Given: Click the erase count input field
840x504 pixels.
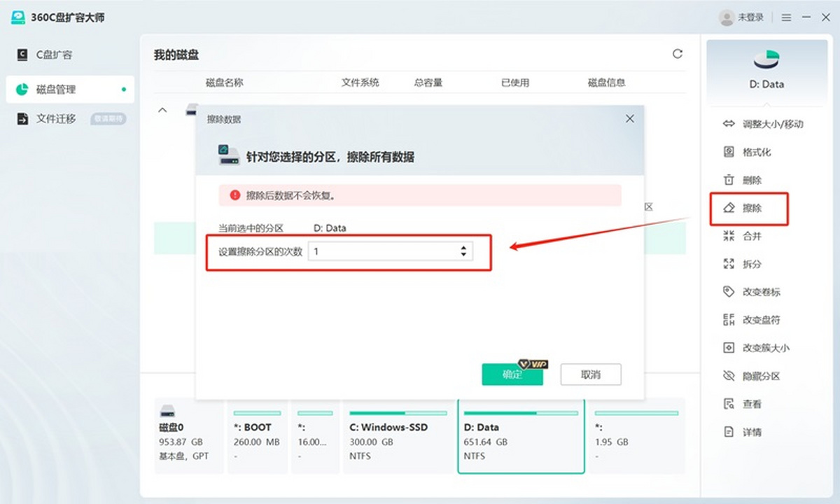Looking at the screenshot, I should [391, 251].
